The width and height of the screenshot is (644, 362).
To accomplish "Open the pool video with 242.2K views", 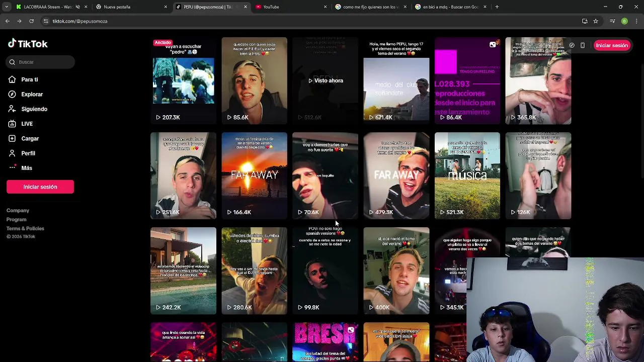I will [x=183, y=270].
